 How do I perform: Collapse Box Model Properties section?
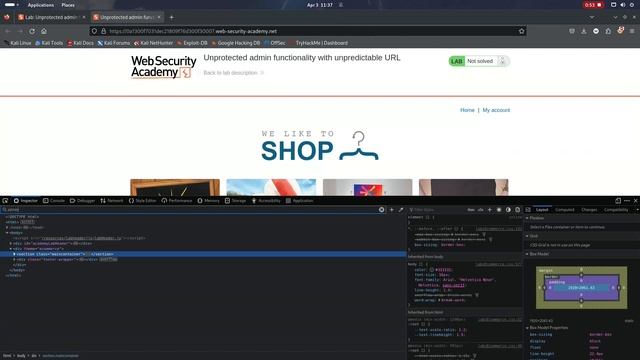coord(527,328)
